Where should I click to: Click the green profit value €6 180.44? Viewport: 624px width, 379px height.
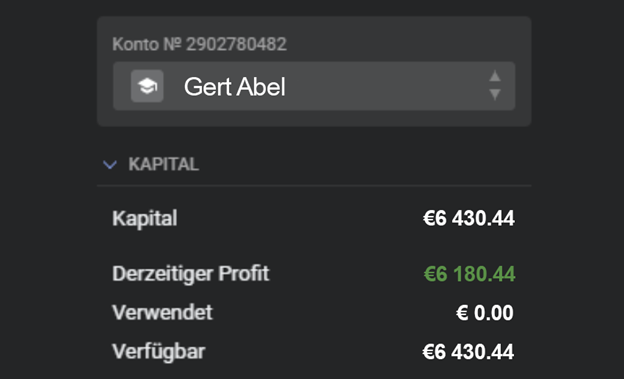coord(469,274)
